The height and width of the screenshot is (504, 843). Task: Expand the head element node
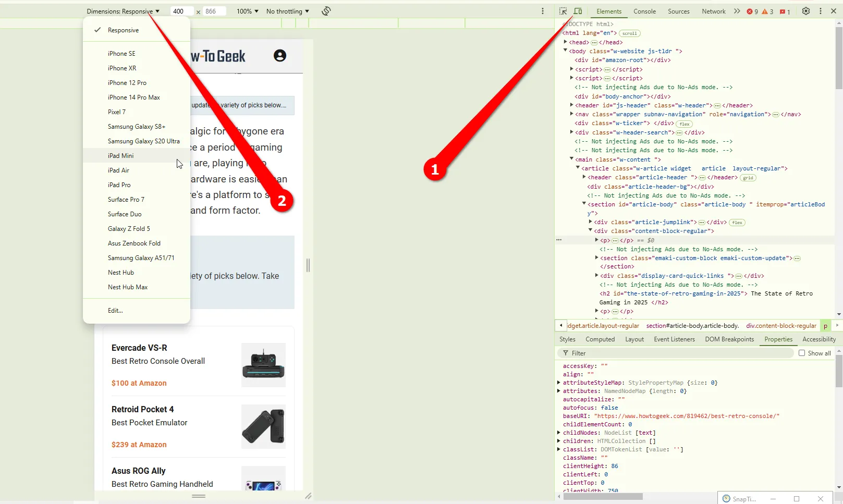coord(565,42)
